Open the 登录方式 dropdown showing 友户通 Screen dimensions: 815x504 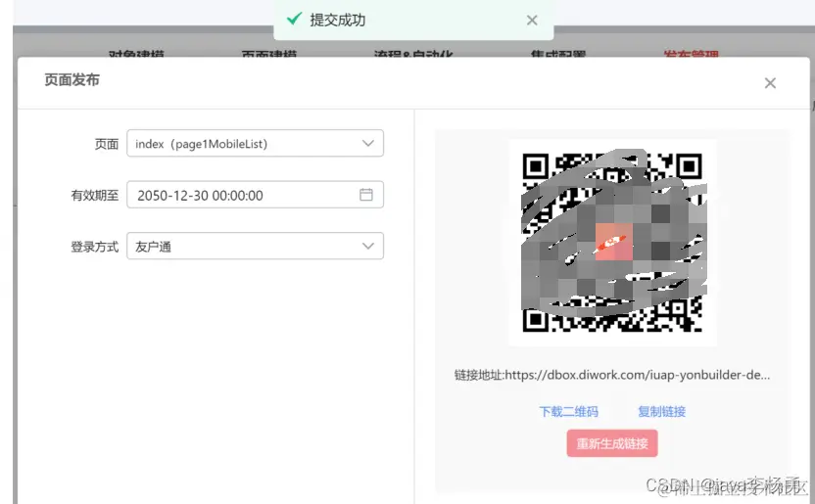coord(256,246)
